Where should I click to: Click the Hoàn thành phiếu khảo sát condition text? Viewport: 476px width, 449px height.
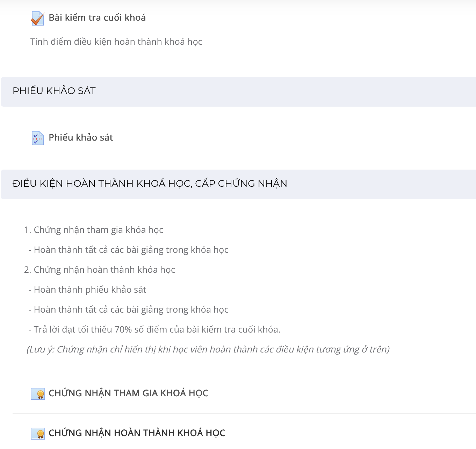[87, 290]
